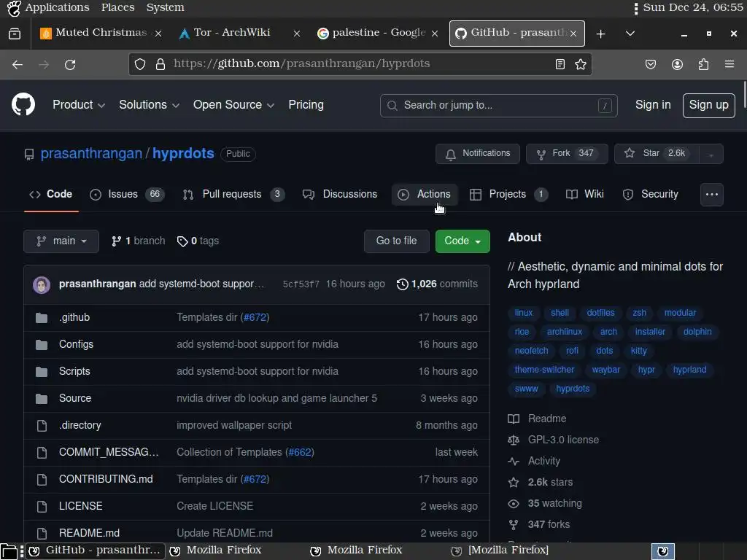The height and width of the screenshot is (560, 747).
Task: Open a new tab with plus icon
Action: pos(601,34)
